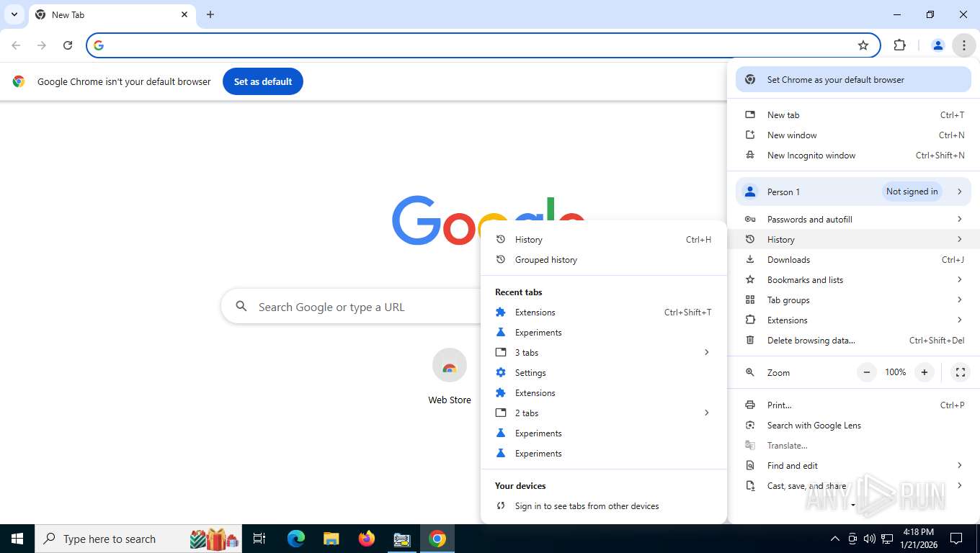Expand Extensions submenu in main menu
The width and height of the screenshot is (980, 553).
click(x=853, y=320)
